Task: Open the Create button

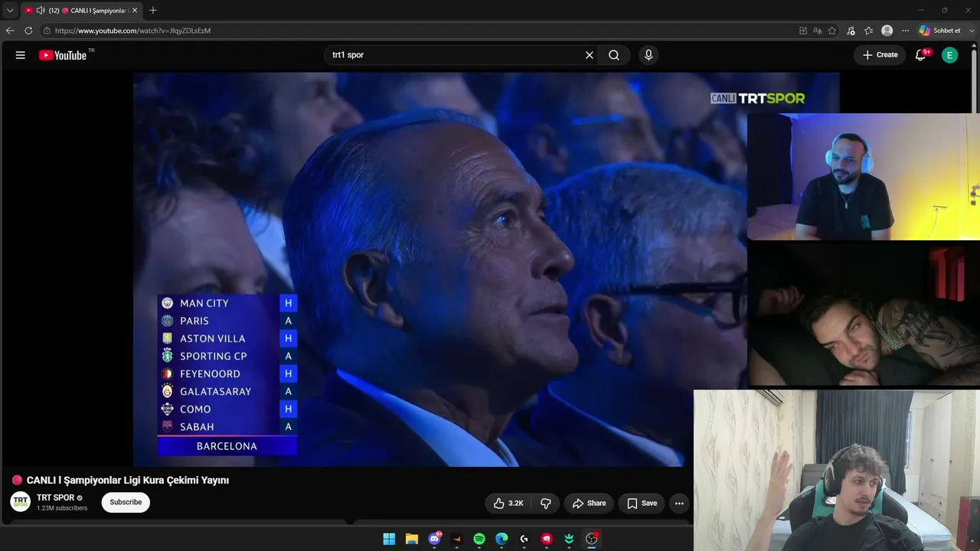Action: click(880, 55)
